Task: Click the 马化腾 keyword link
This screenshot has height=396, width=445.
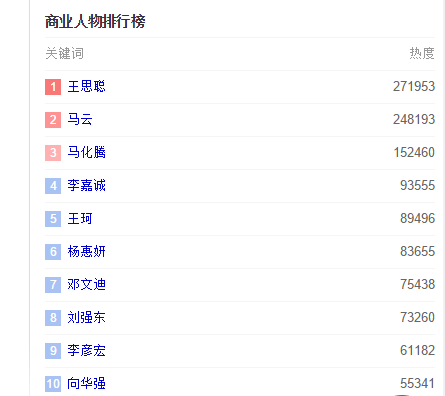Action: click(x=86, y=153)
